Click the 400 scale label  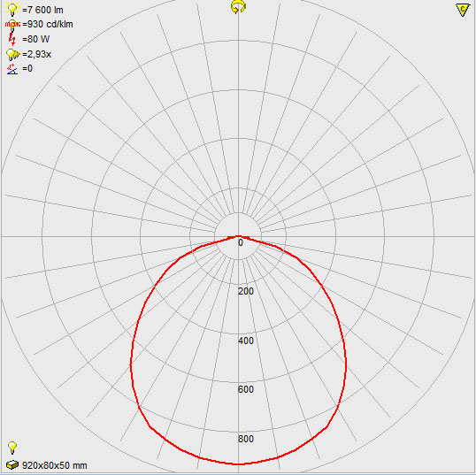246,341
